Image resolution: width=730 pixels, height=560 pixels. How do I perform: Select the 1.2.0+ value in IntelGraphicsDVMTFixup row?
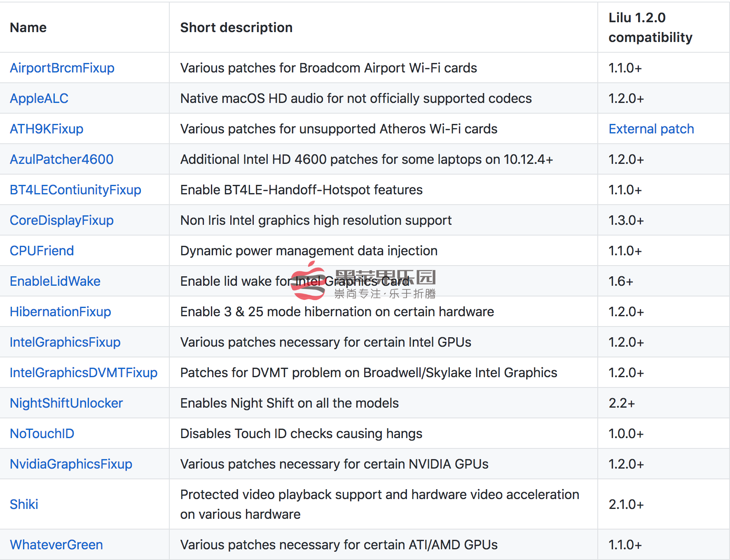point(626,373)
